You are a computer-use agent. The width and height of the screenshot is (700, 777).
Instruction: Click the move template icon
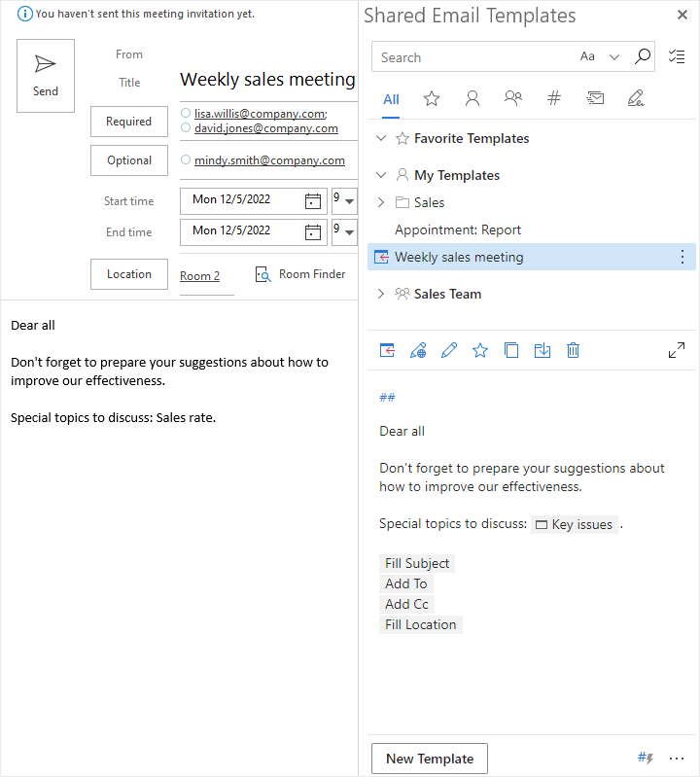point(542,350)
